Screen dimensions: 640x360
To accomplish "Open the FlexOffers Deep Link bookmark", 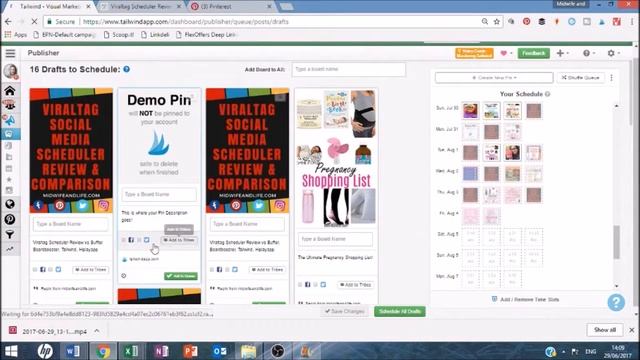I will pos(206,35).
